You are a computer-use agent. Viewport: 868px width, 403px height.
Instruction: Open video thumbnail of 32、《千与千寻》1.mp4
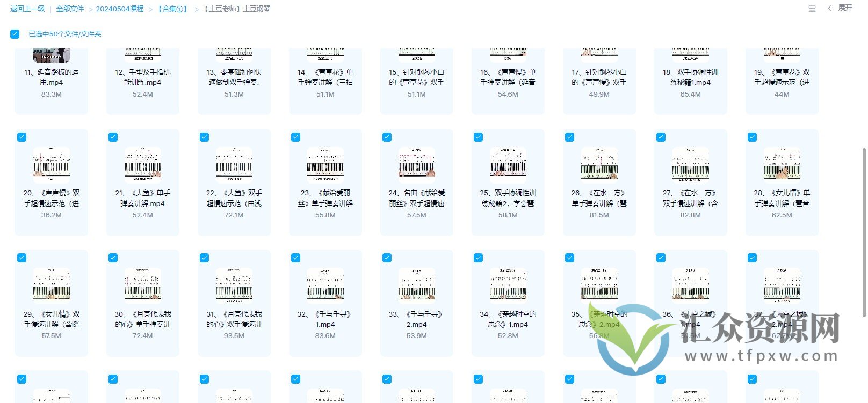pyautogui.click(x=325, y=286)
